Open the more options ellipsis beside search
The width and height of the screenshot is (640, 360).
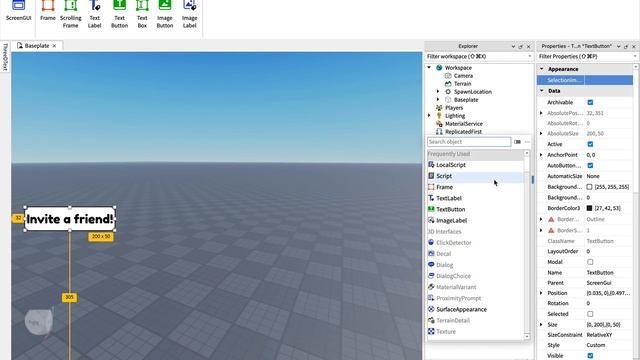tap(527, 142)
